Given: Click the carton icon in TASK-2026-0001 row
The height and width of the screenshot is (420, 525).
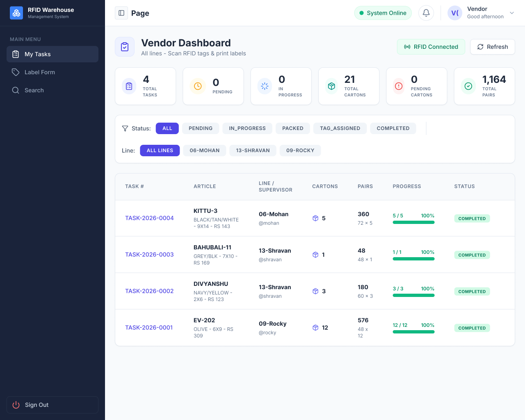Looking at the screenshot, I should point(315,328).
